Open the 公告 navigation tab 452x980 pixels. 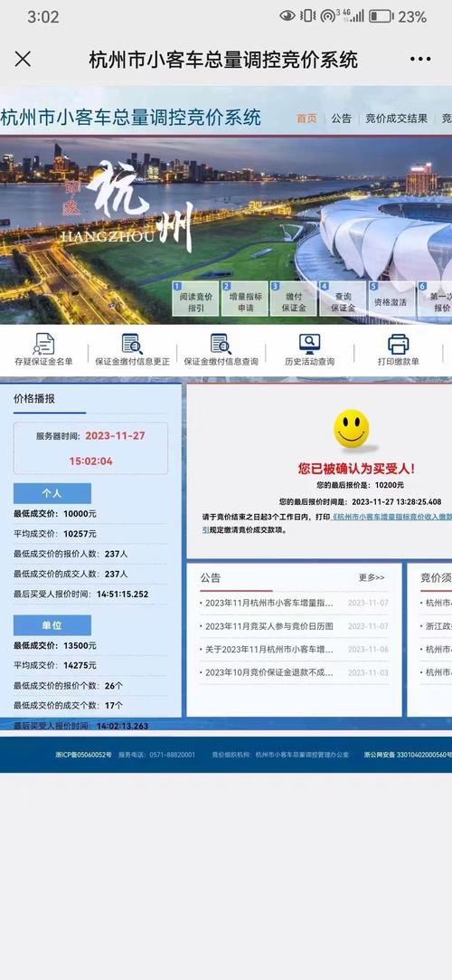[x=342, y=119]
